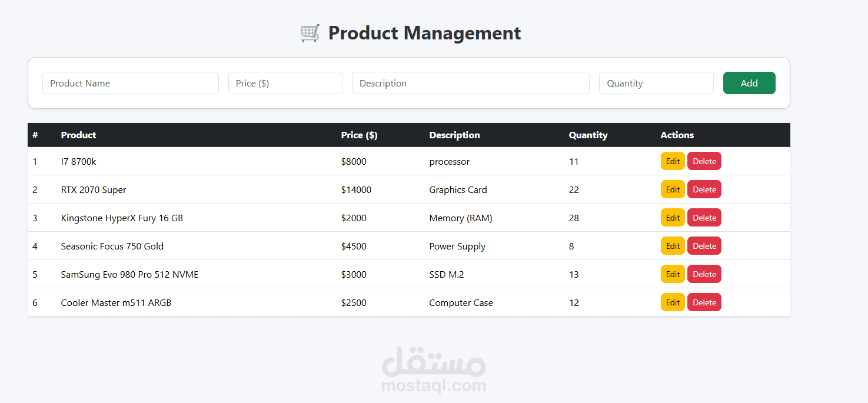Click the Seasonic Focus 750 Gold name
868x403 pixels.
tap(112, 247)
